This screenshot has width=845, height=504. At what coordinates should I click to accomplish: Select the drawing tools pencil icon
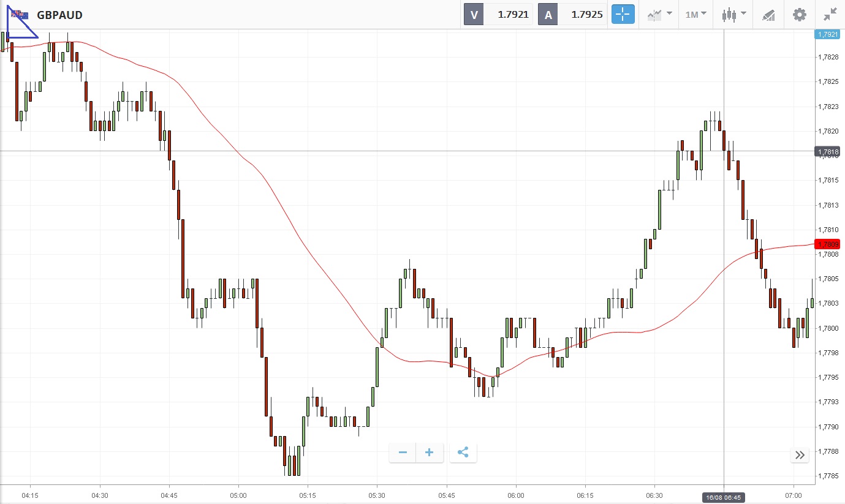click(x=768, y=15)
